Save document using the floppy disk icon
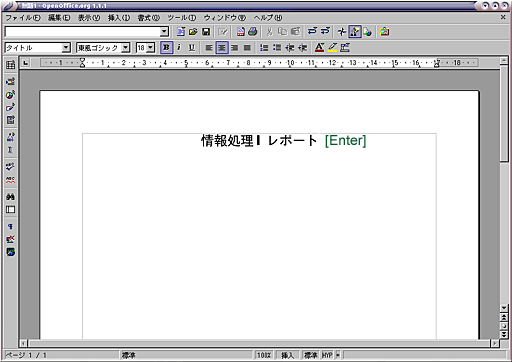This screenshot has width=512, height=362. 206,32
